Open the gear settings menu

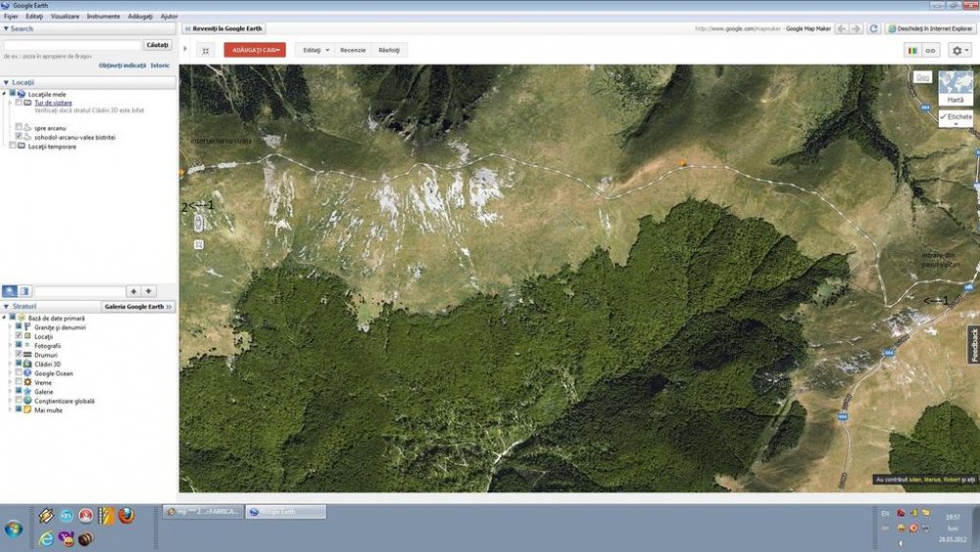pyautogui.click(x=959, y=50)
